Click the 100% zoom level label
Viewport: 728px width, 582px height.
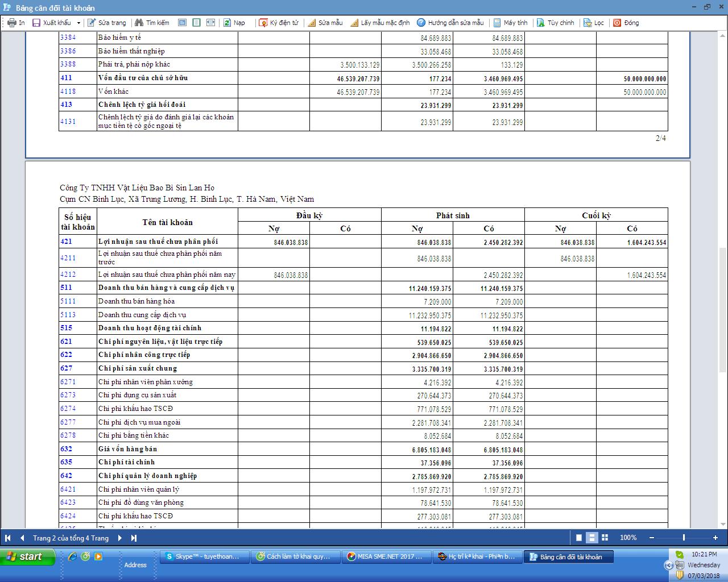click(628, 538)
